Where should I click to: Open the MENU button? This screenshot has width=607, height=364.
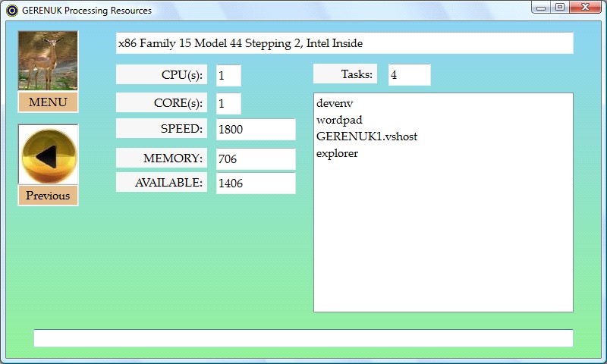pyautogui.click(x=48, y=102)
